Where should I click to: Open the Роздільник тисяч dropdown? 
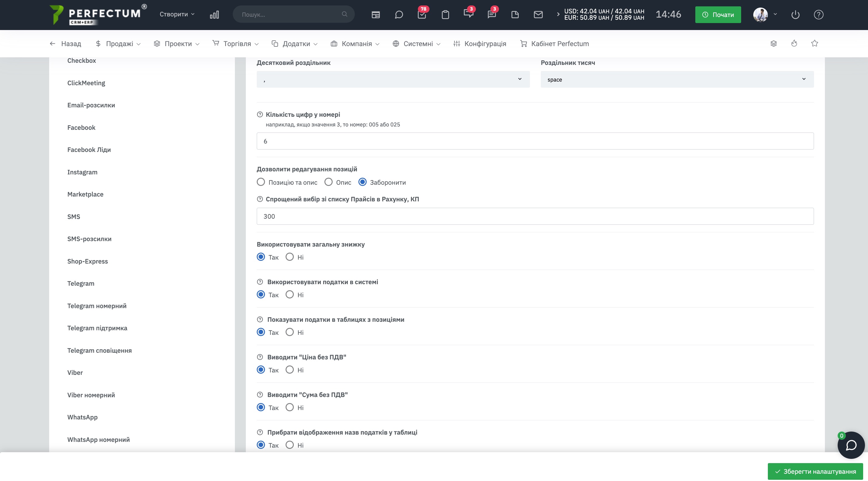coord(677,79)
